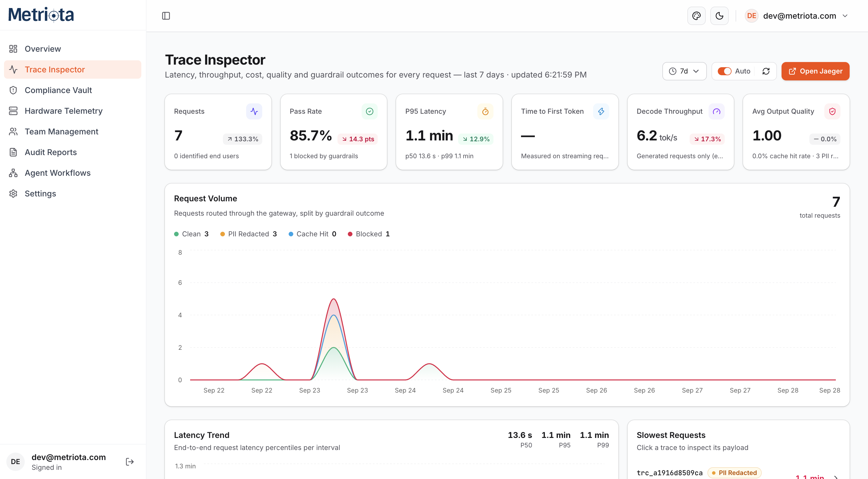Open the Overview page
The image size is (868, 479).
(72, 49)
